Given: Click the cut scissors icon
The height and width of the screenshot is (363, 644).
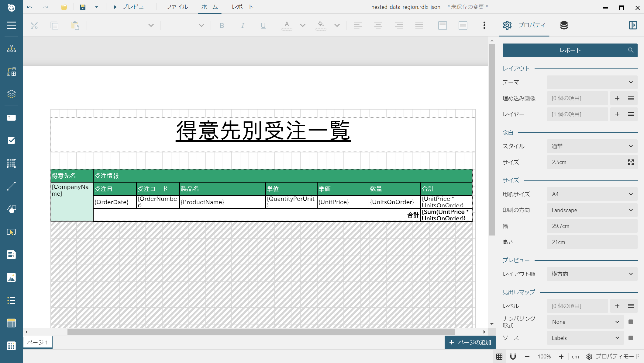Looking at the screenshot, I should click(34, 26).
